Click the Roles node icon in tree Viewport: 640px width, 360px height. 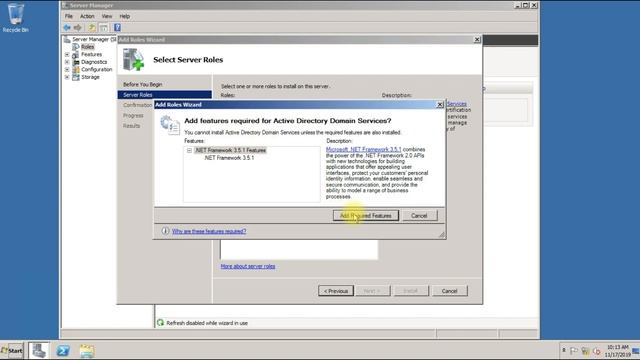pyautogui.click(x=76, y=47)
